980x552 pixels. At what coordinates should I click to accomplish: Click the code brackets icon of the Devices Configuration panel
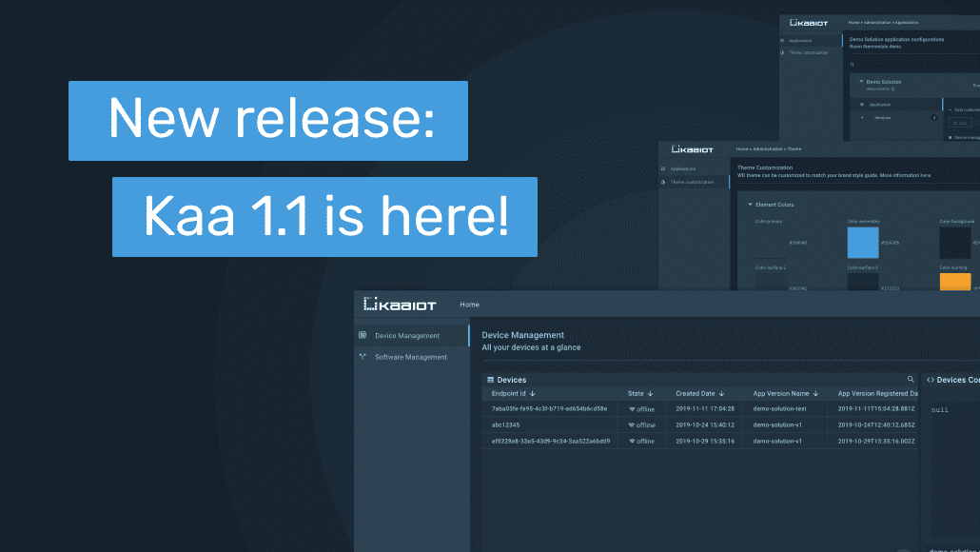click(x=931, y=380)
